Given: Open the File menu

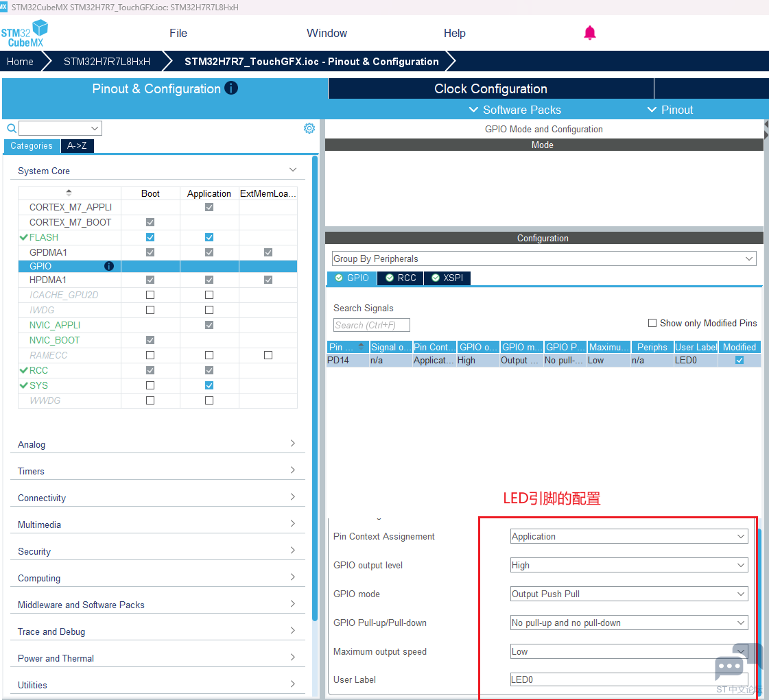Looking at the screenshot, I should click(x=178, y=33).
